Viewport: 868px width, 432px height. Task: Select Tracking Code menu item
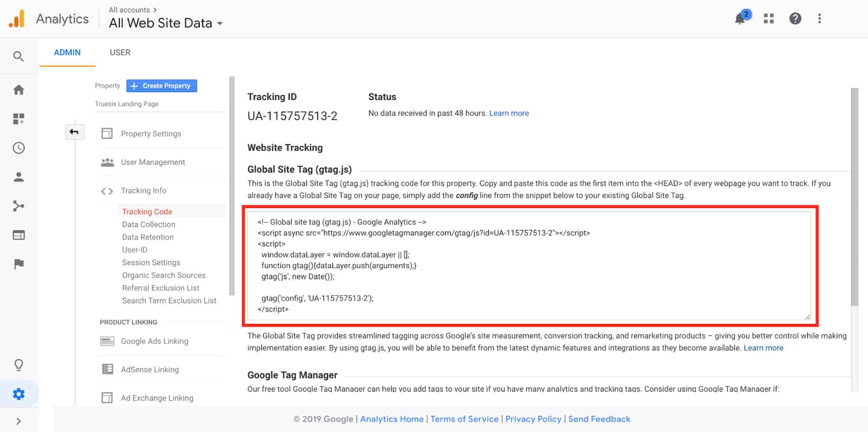[x=147, y=211]
